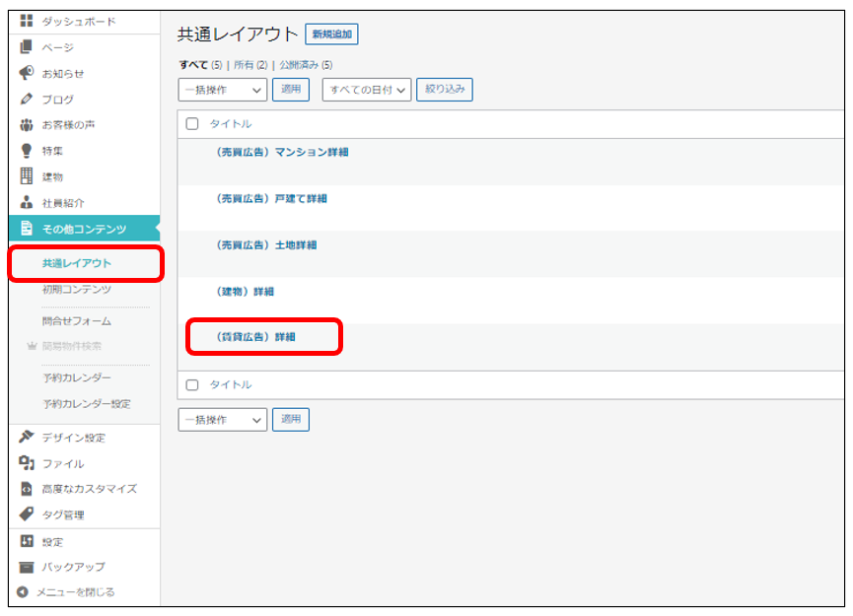Screen dimensions: 853x616
Task: Check the select-all checkbox in table footer
Action: 192,384
